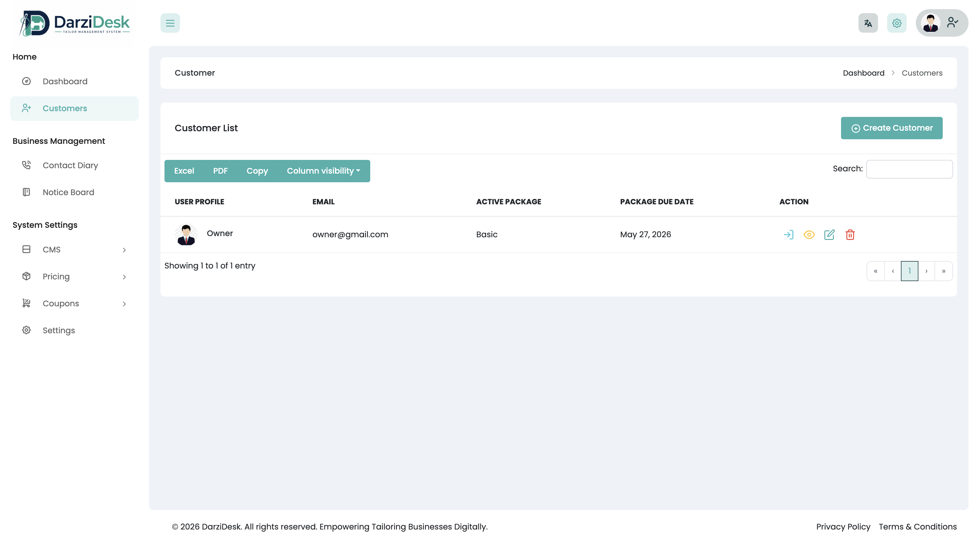Click the login-as-customer arrow icon

point(788,235)
